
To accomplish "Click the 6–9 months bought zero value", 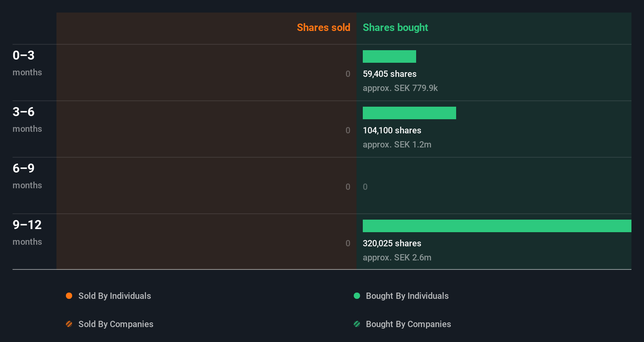I will [x=365, y=187].
